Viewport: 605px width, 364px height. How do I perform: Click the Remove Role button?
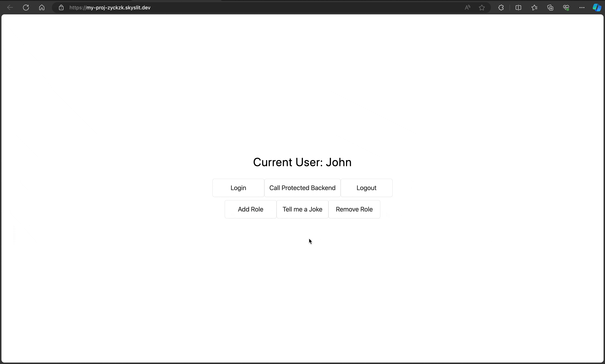(354, 209)
